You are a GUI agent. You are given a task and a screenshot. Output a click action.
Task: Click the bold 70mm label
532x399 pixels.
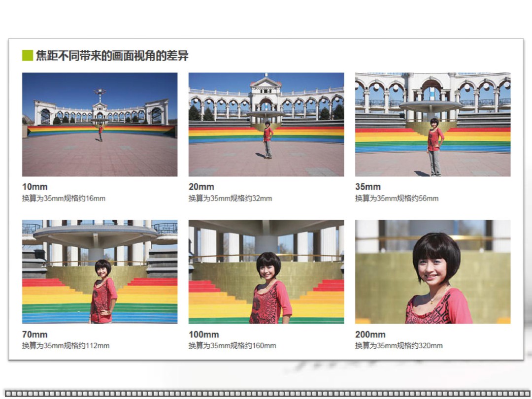pyautogui.click(x=35, y=334)
